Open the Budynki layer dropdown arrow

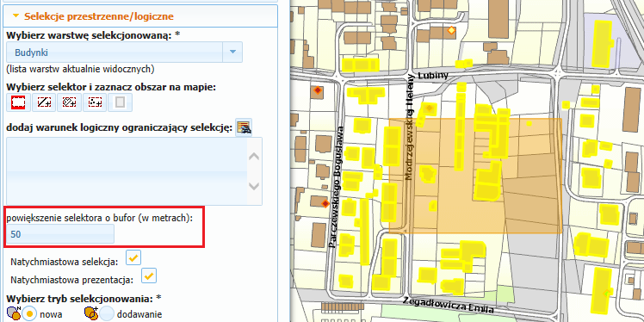coord(232,52)
